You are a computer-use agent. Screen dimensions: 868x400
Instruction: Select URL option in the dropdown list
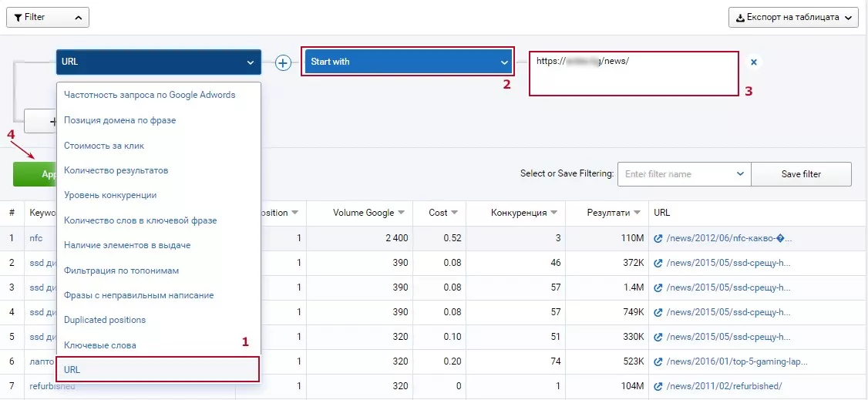tap(158, 370)
